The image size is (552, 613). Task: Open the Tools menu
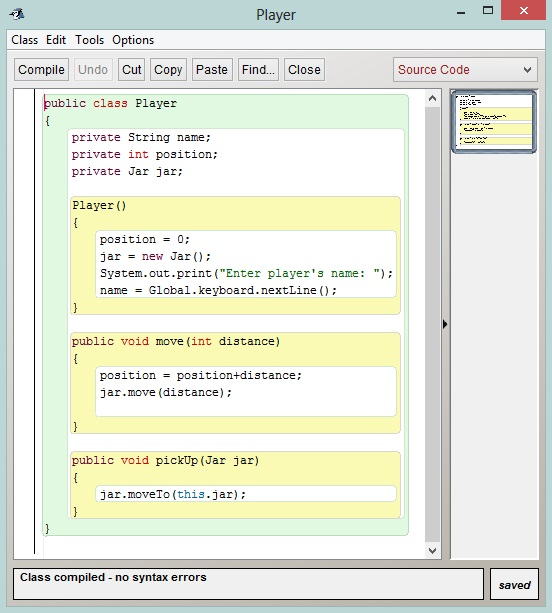click(x=90, y=40)
